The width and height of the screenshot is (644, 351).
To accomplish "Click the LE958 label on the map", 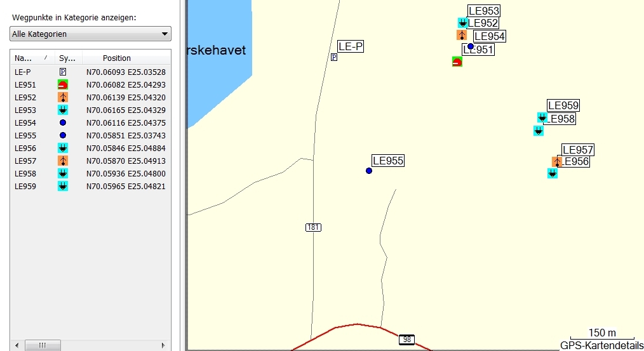I will pos(561,119).
